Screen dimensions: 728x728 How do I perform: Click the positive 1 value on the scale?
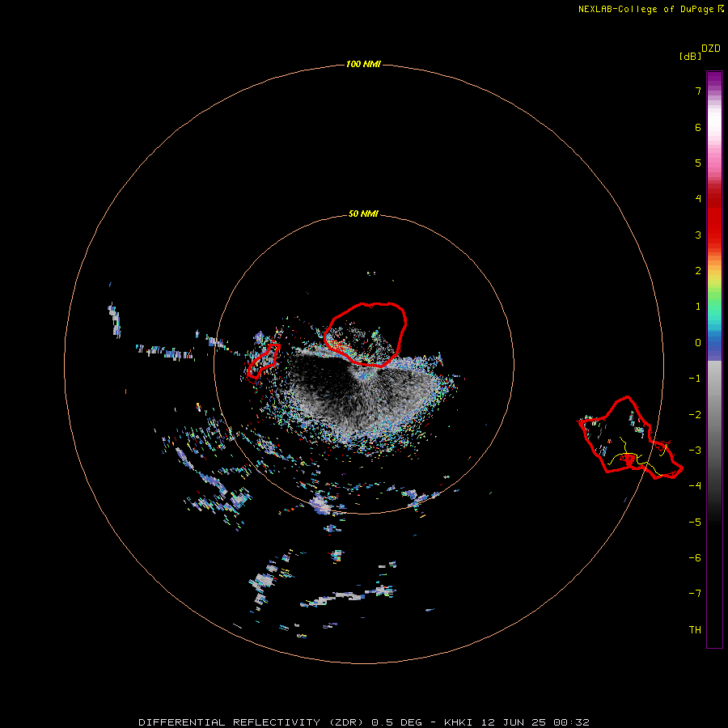[698, 307]
